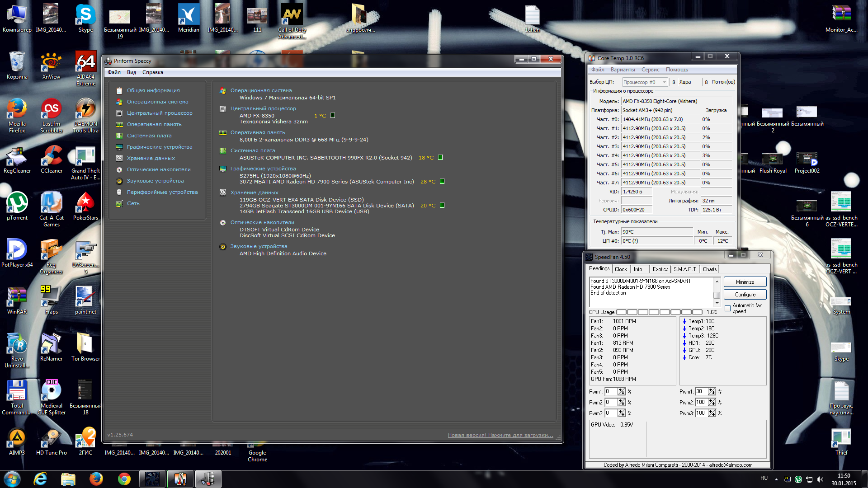Open the Справка menu in Speccy
This screenshot has width=868, height=488.
(x=153, y=72)
